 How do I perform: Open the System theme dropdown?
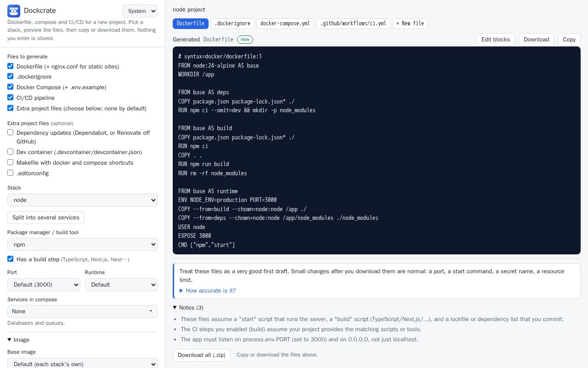point(140,11)
